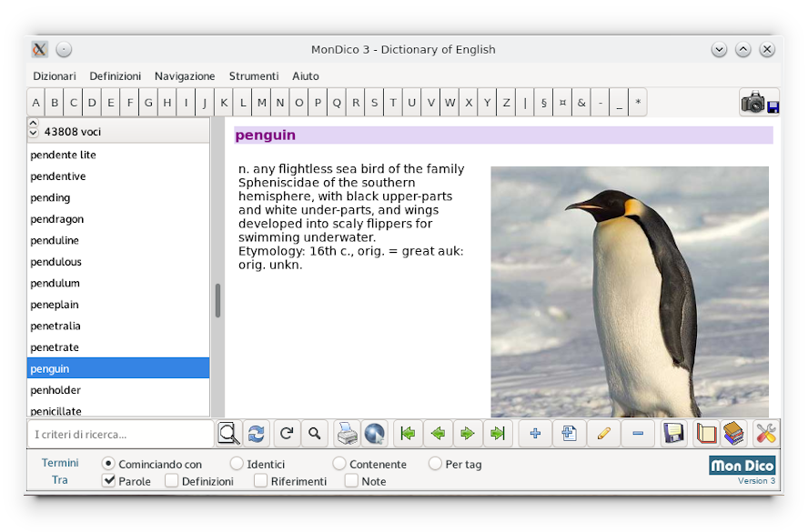The width and height of the screenshot is (808, 532).
Task: Add a new entry with plus icon
Action: click(535, 434)
